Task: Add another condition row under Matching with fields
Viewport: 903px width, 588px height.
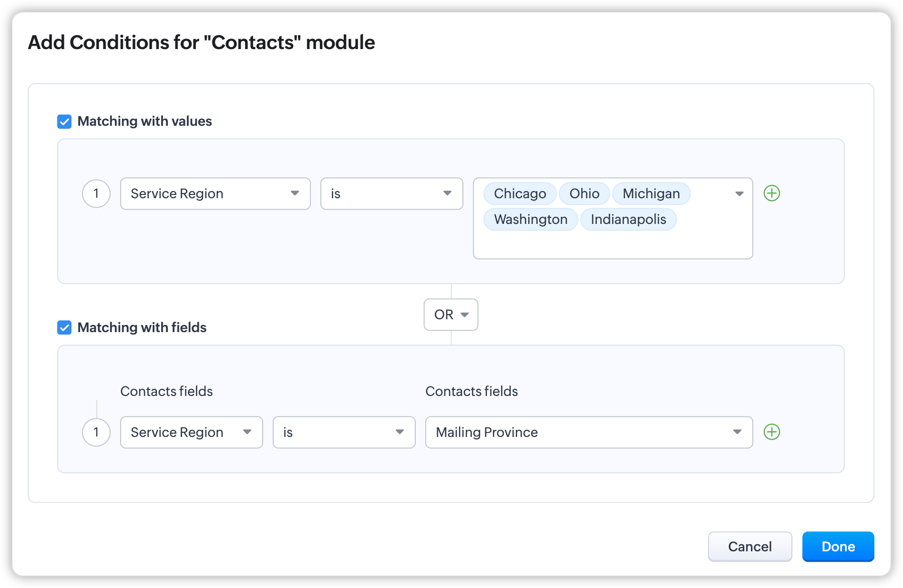Action: pyautogui.click(x=771, y=432)
